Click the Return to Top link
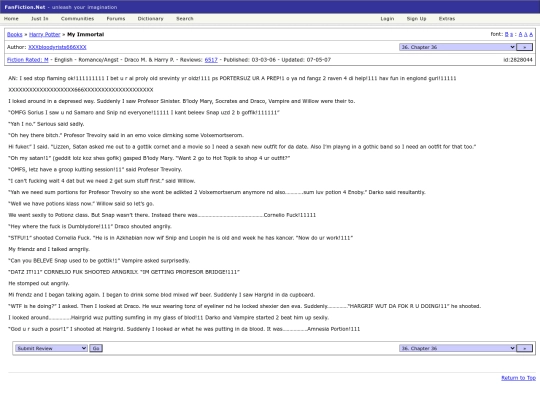This screenshot has height=405, width=540. point(519,378)
